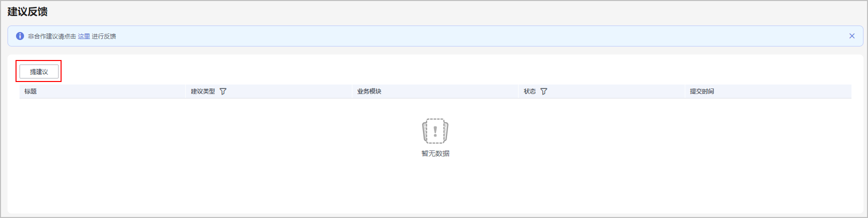Dismiss the blue info banner
Screen dimensions: 868x218
[x=852, y=36]
